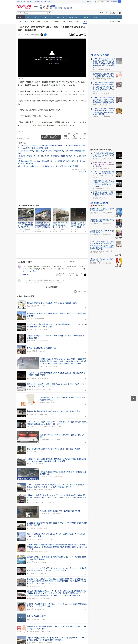
Task: React with 新しい視点 exclamation icon
Action: (83, 136)
